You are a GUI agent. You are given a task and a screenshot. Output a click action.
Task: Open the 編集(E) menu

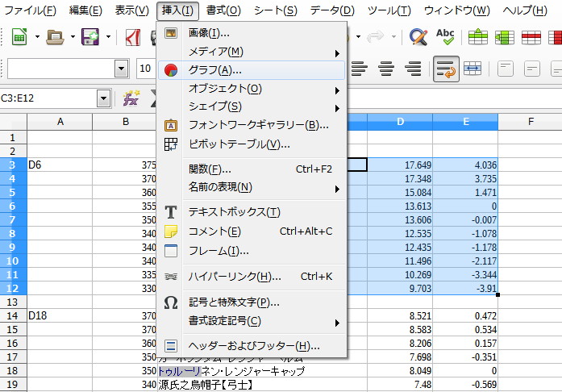(x=85, y=10)
